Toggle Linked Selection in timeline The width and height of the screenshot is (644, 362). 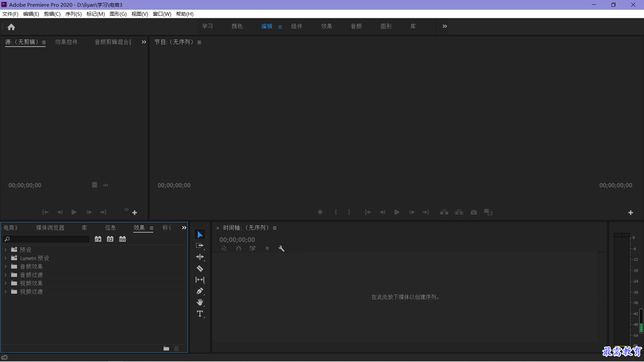tap(253, 249)
